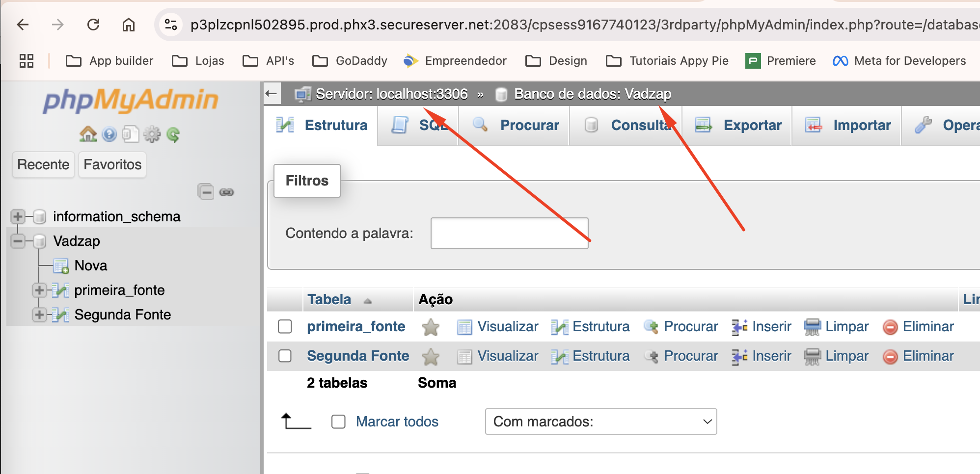Check the Segunda Fonte row checkbox
This screenshot has height=474, width=980.
(285, 356)
